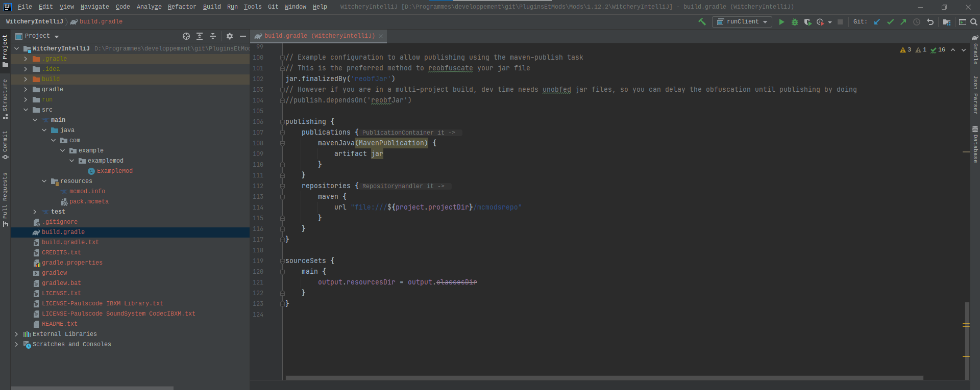980x390 pixels.
Task: Expand the test folder
Action: (35, 212)
